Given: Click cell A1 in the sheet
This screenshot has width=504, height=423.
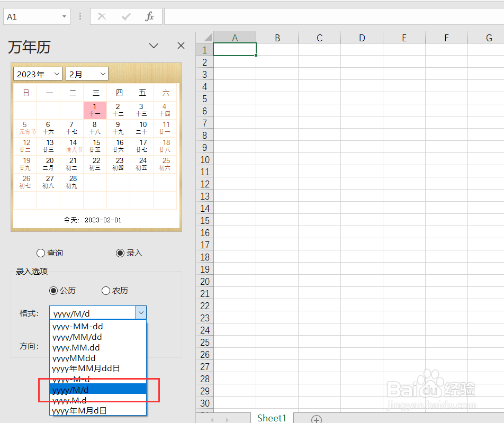Looking at the screenshot, I should point(235,50).
